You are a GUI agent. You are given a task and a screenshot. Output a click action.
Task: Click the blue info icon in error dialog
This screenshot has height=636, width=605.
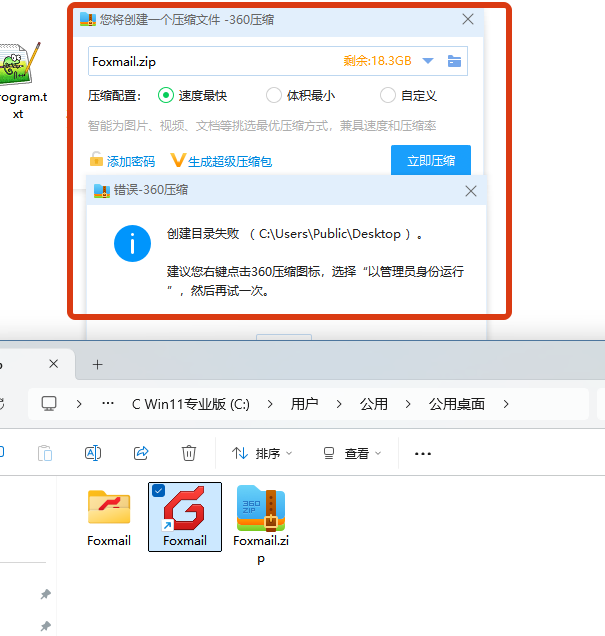(x=132, y=243)
